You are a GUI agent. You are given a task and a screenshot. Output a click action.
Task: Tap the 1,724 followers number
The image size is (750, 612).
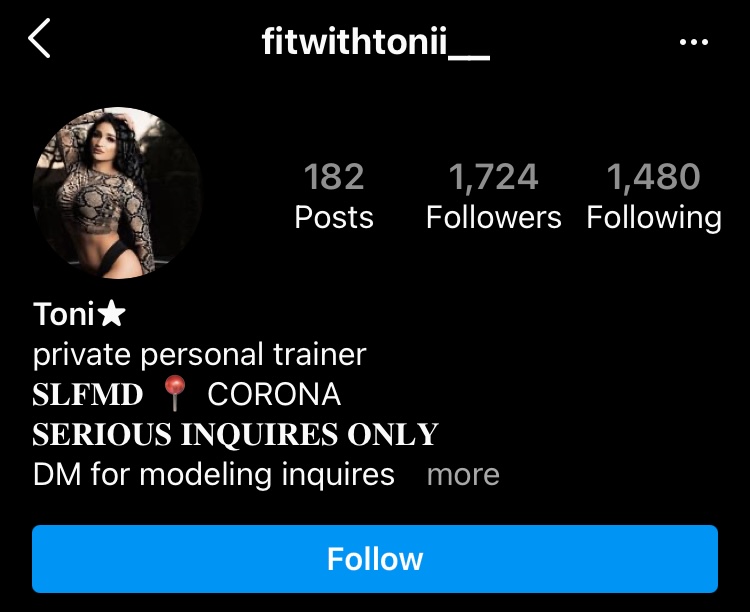tap(493, 177)
